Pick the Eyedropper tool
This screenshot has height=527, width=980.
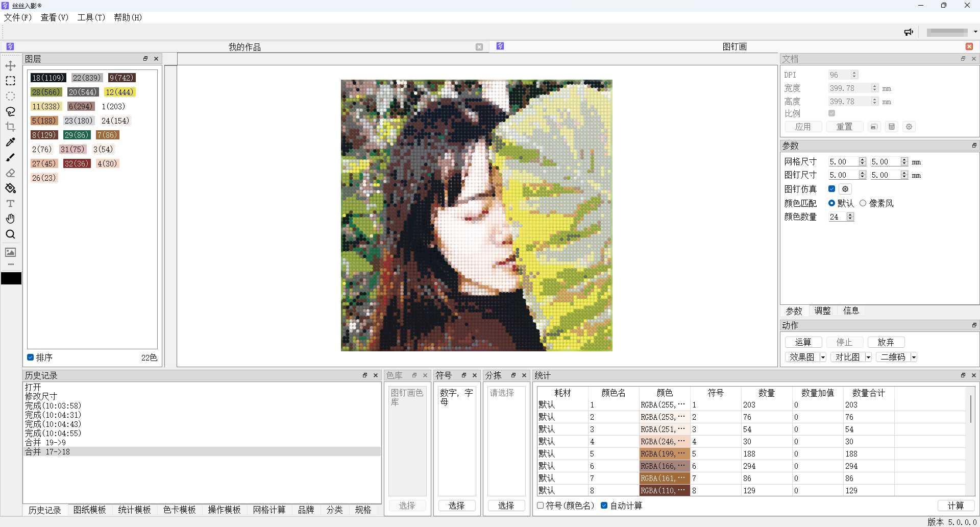tap(10, 142)
